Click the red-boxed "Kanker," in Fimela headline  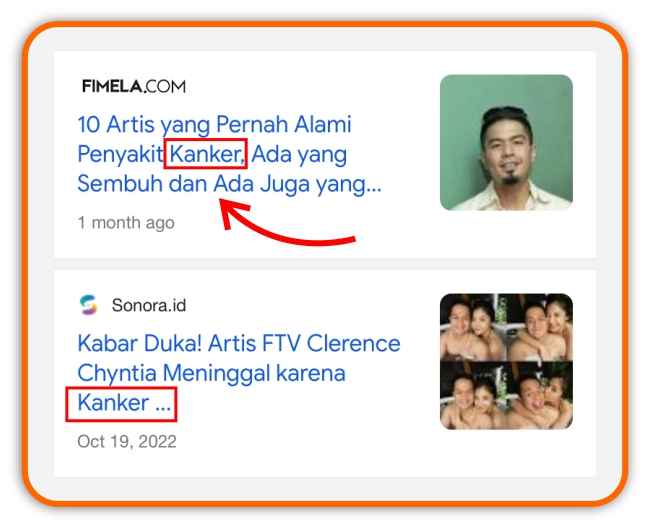point(206,154)
